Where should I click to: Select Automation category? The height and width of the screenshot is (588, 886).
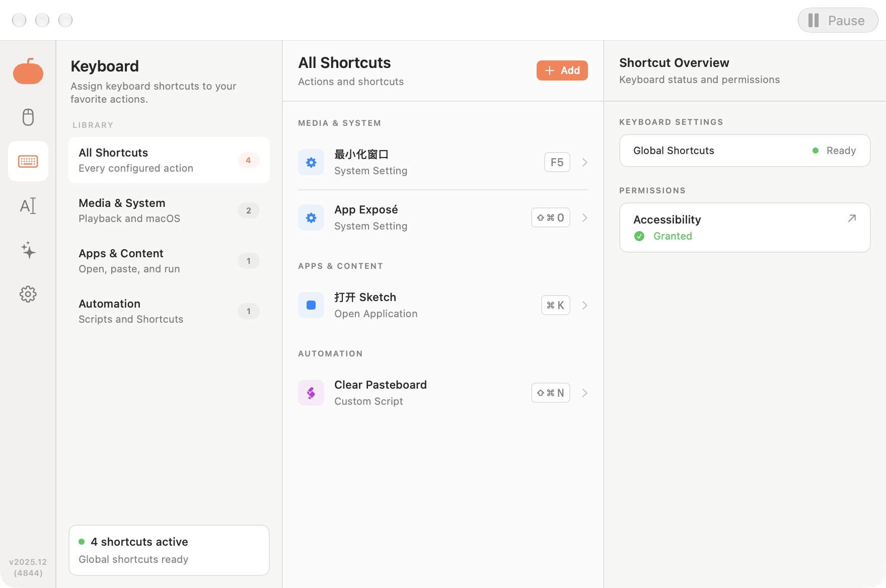click(169, 311)
